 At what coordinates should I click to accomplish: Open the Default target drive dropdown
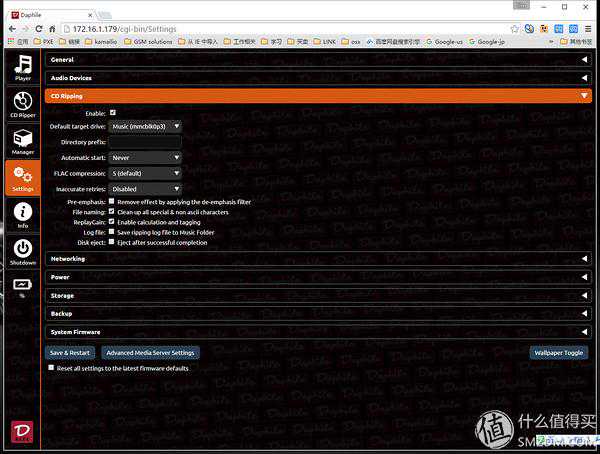146,126
